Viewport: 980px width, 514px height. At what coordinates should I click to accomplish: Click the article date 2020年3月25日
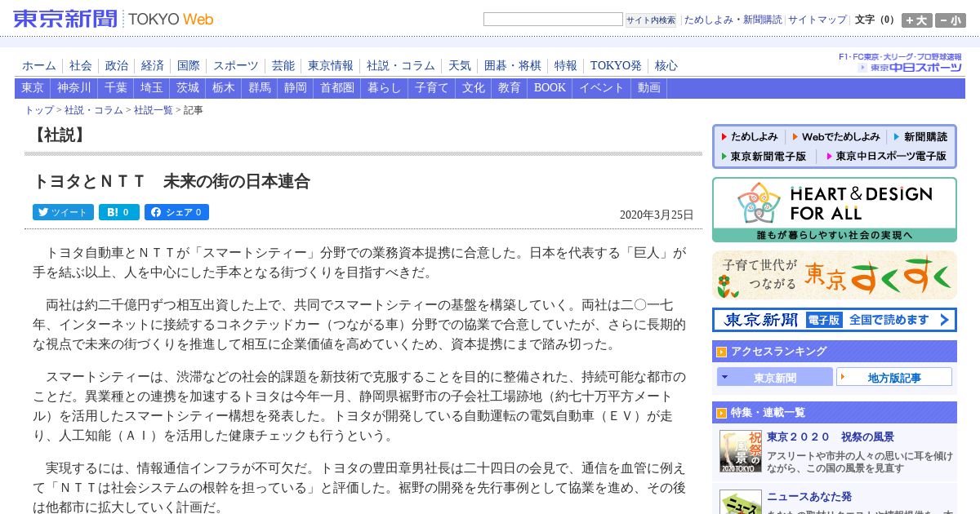point(657,215)
